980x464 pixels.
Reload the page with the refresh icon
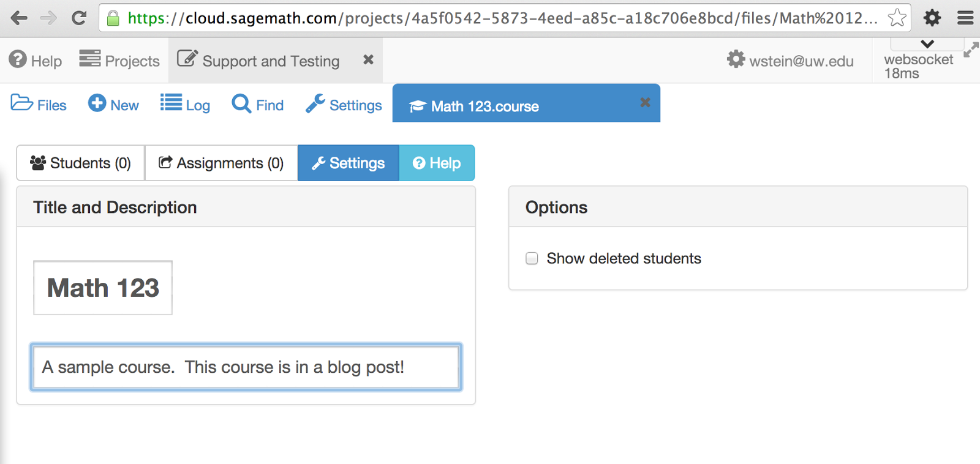79,18
